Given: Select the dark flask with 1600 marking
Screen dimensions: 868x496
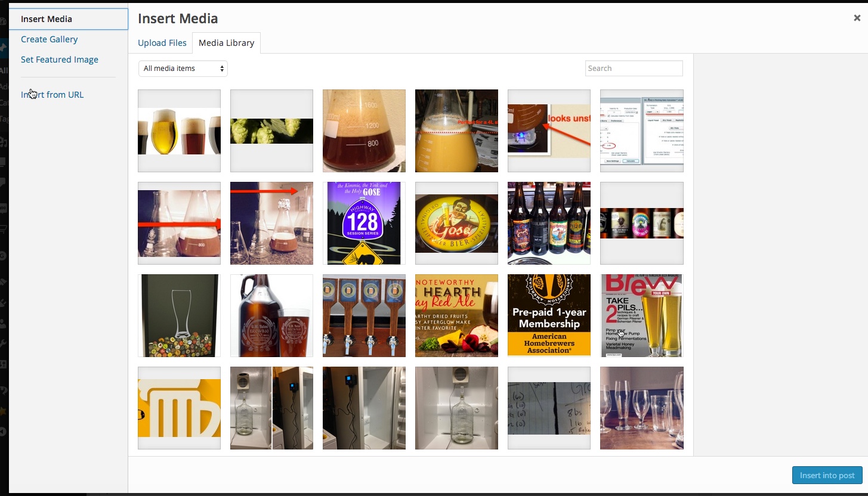Looking at the screenshot, I should [x=364, y=131].
